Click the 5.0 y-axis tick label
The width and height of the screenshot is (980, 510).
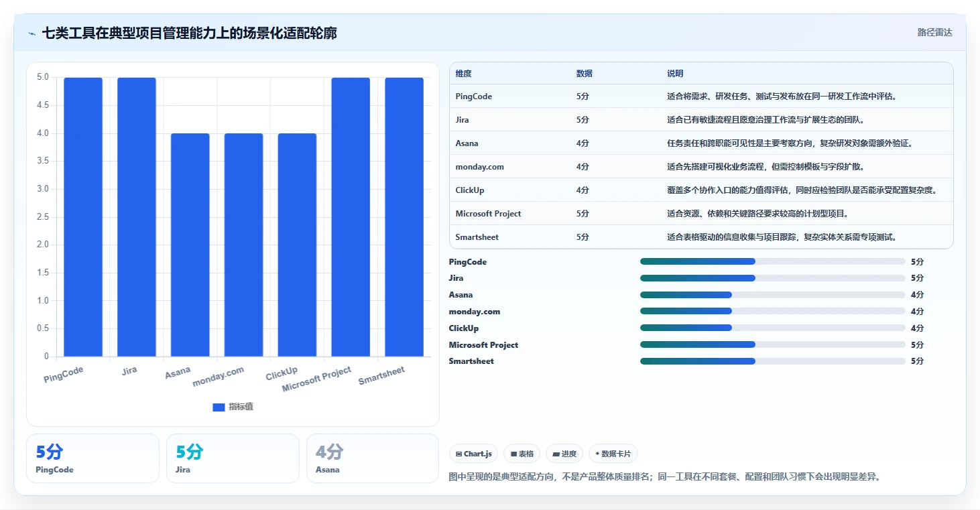coord(43,77)
